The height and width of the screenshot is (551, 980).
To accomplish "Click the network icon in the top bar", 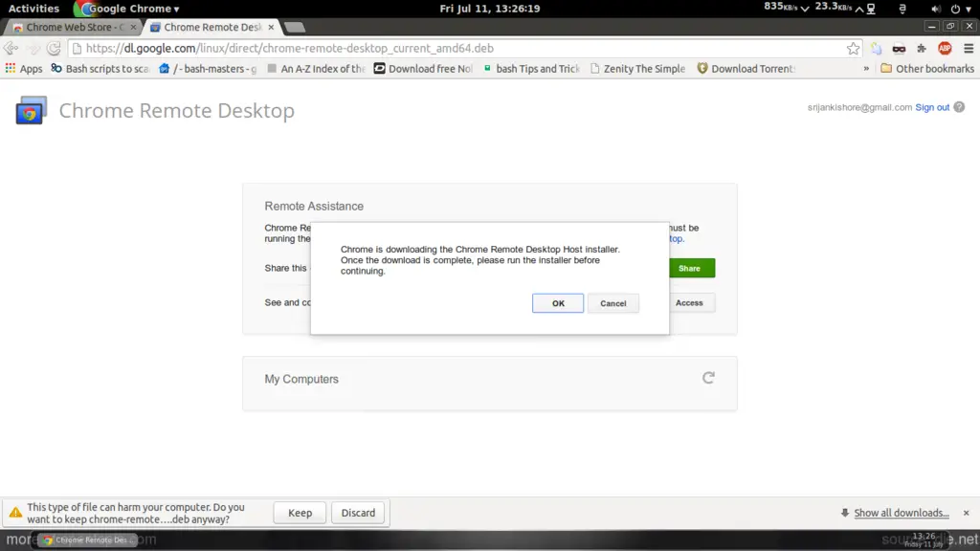I will (871, 9).
